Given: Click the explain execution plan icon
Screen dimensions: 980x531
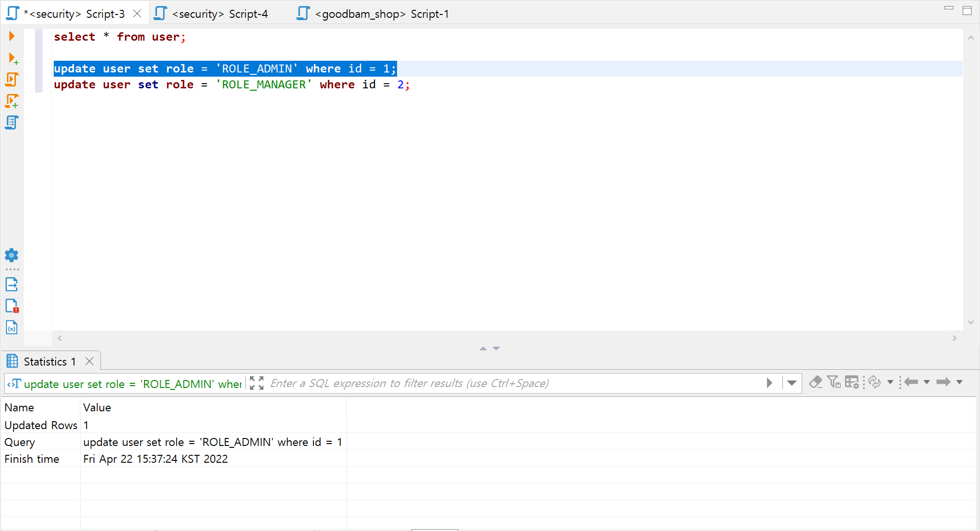Looking at the screenshot, I should (12, 122).
